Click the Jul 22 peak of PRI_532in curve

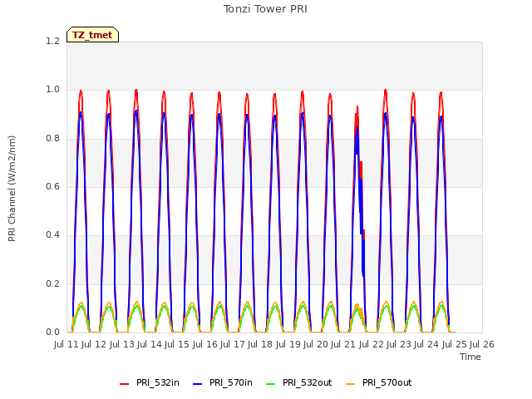(386, 91)
